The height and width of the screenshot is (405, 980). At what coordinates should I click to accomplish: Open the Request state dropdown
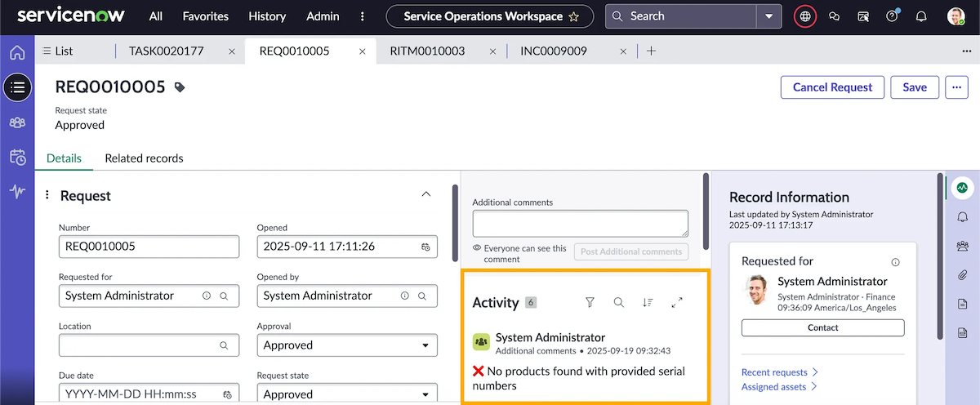pos(347,394)
